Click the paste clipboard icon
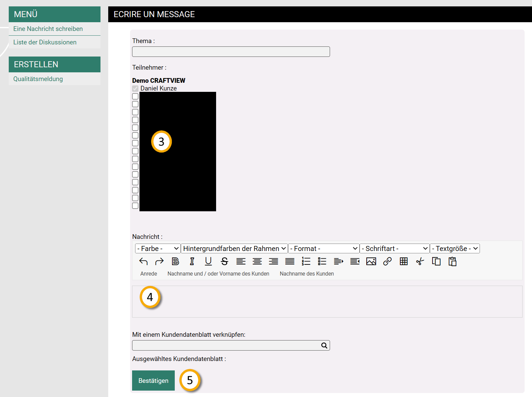The image size is (532, 397). point(452,261)
